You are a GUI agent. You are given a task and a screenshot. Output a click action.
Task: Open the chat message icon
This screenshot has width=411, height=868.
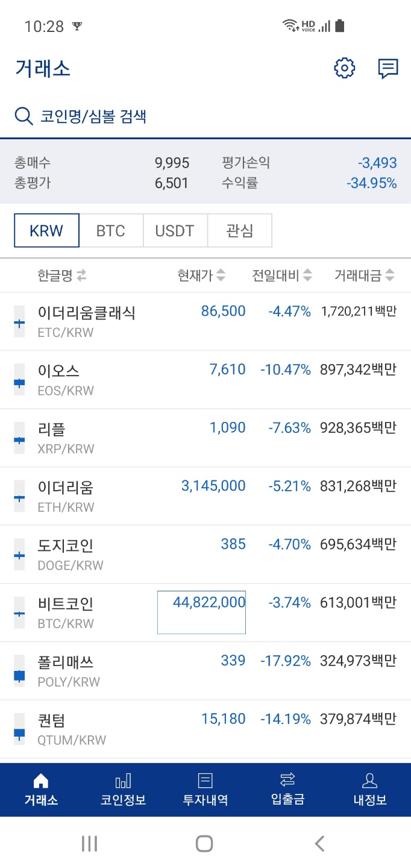click(388, 69)
